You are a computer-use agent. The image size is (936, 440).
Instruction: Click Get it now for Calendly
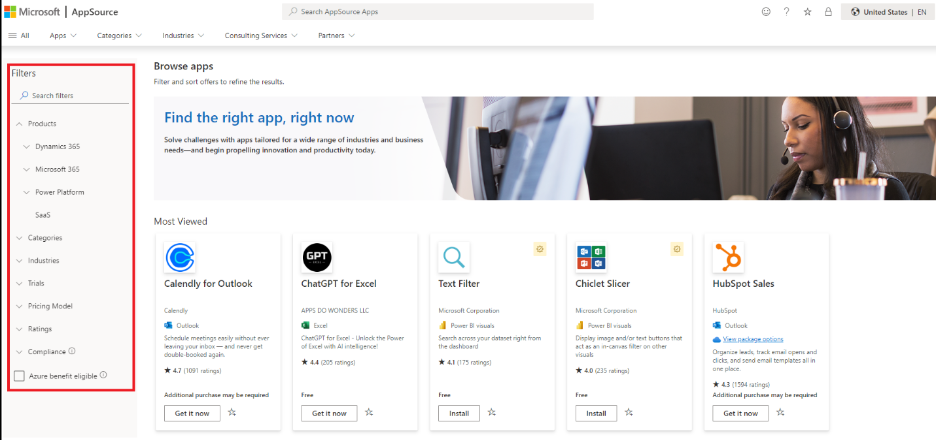click(x=192, y=413)
